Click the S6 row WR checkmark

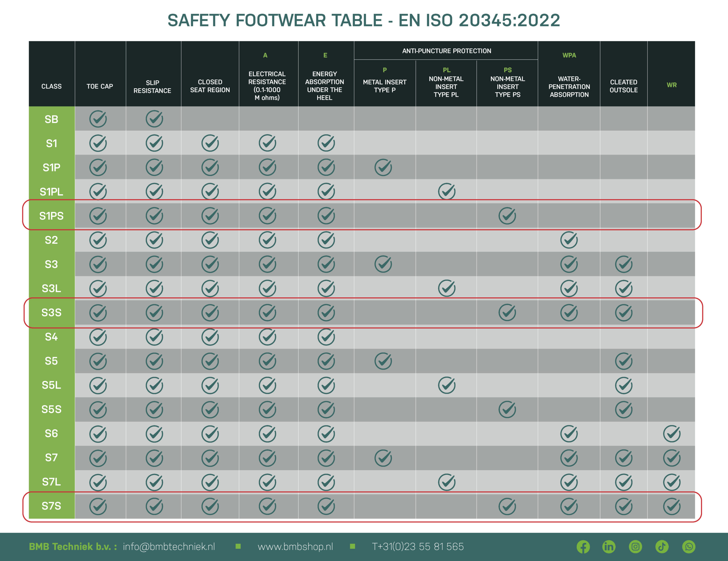pyautogui.click(x=672, y=434)
